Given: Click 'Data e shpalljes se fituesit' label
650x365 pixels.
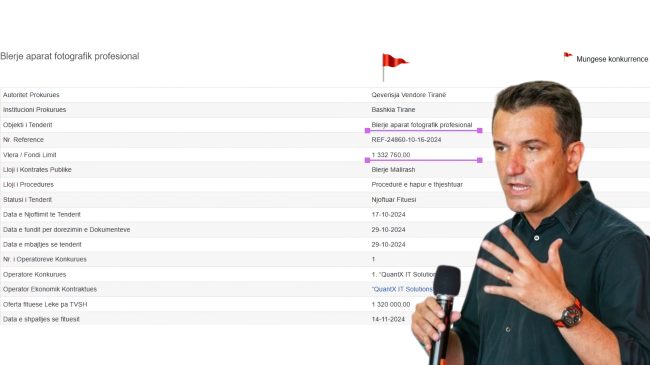Looking at the screenshot, I should (41, 319).
